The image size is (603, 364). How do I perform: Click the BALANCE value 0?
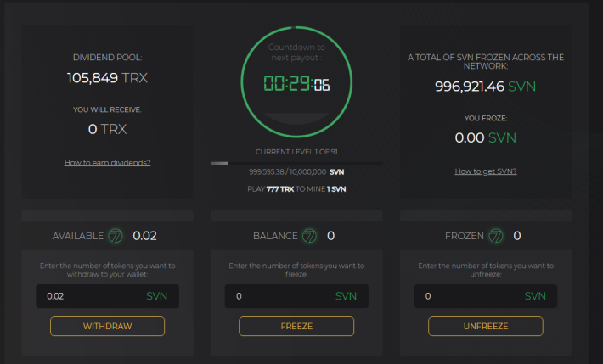(x=330, y=236)
